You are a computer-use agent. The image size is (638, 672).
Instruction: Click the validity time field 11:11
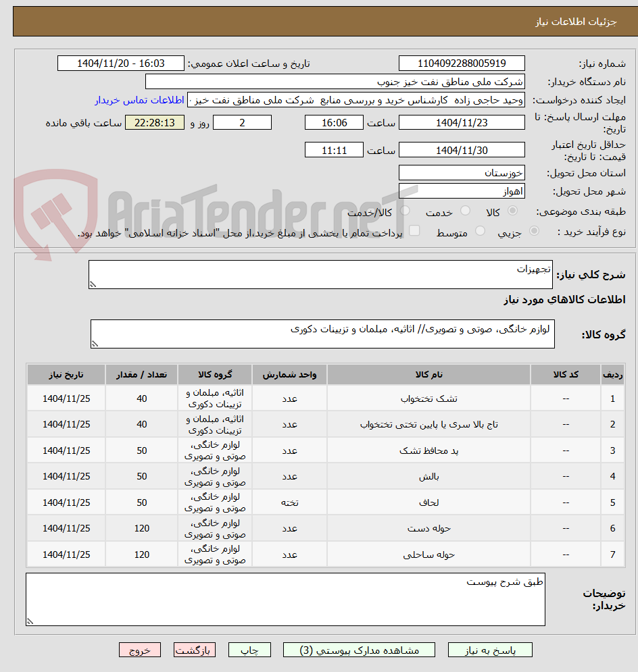(334, 150)
